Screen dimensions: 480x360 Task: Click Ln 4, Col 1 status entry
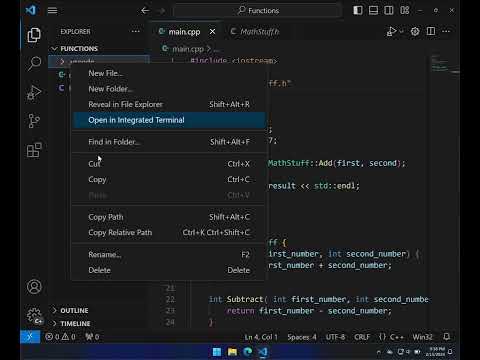click(x=261, y=337)
